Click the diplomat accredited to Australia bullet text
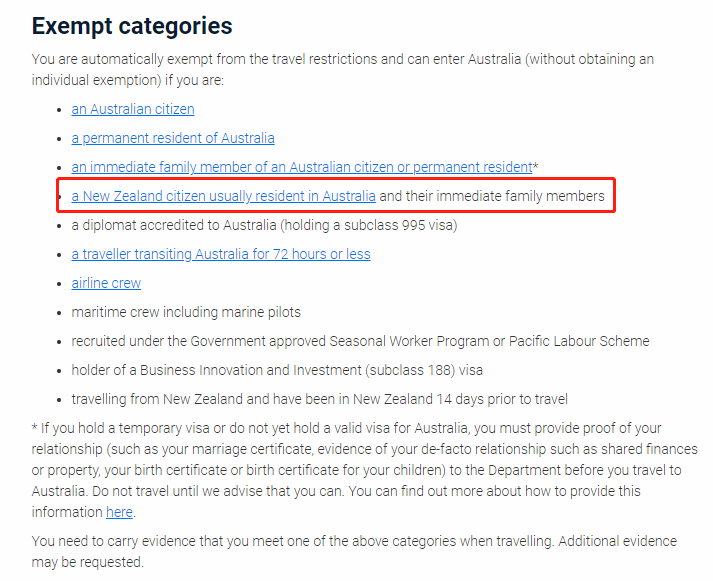 [264, 225]
